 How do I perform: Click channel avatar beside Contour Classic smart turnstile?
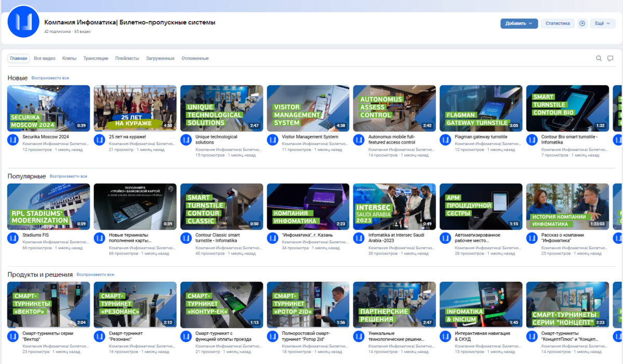tap(186, 238)
